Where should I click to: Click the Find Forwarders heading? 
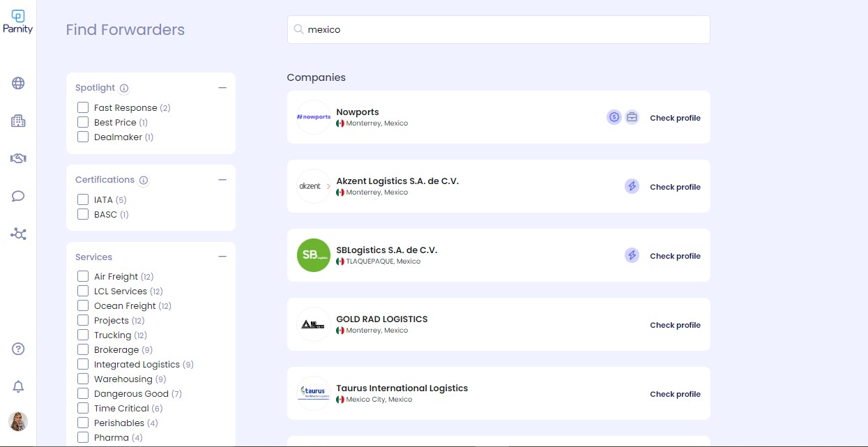[125, 29]
